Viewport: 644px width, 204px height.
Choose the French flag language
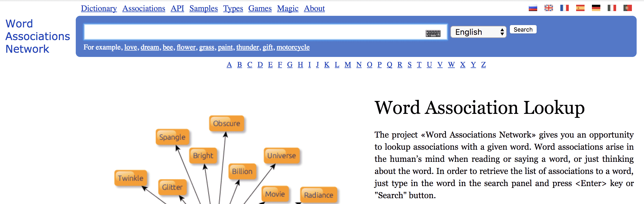[564, 8]
